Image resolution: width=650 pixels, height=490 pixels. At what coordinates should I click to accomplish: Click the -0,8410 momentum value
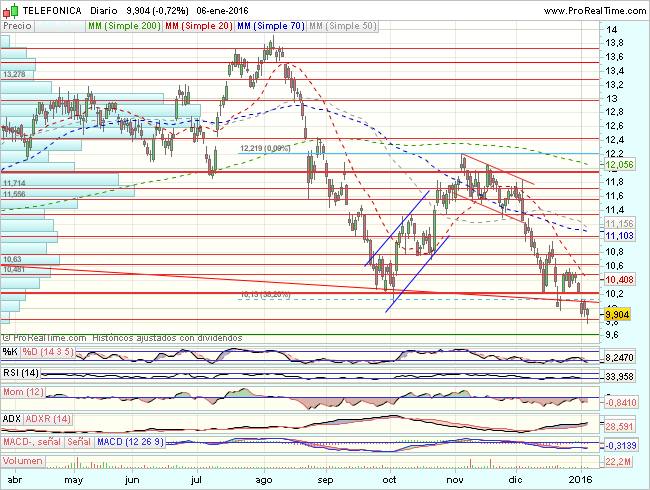(x=621, y=403)
